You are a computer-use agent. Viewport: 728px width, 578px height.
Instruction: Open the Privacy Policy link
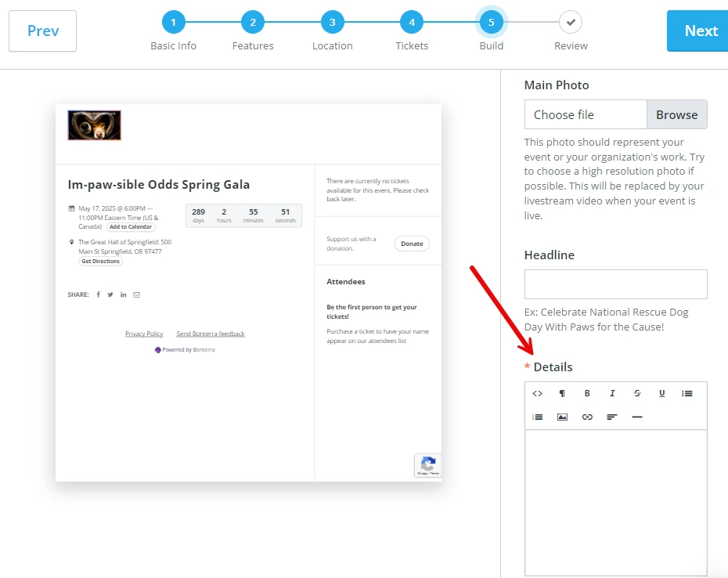coord(144,334)
